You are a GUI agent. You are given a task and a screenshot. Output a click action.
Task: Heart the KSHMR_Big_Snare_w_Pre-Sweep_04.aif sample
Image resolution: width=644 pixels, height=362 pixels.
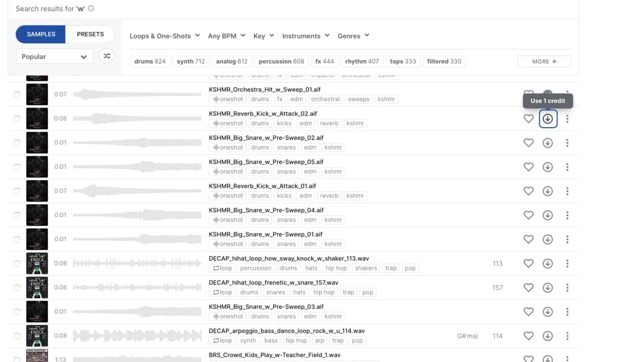tap(528, 215)
